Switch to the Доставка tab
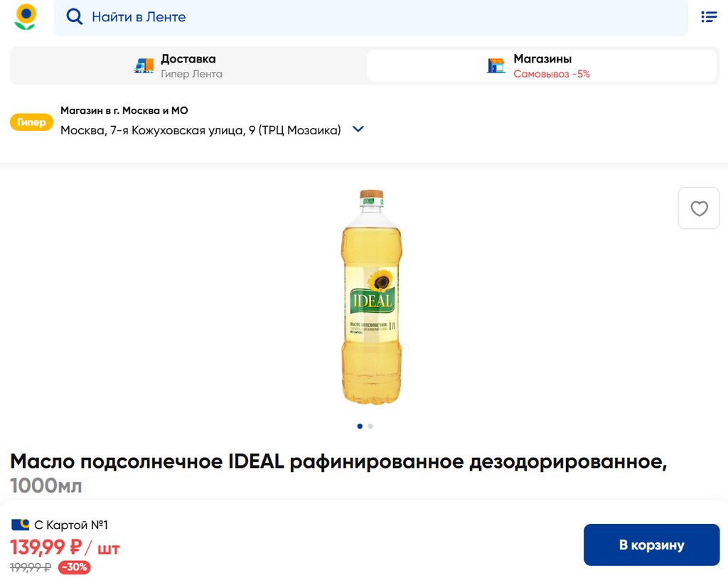Viewport: 728px width, 578px height. 188,66
